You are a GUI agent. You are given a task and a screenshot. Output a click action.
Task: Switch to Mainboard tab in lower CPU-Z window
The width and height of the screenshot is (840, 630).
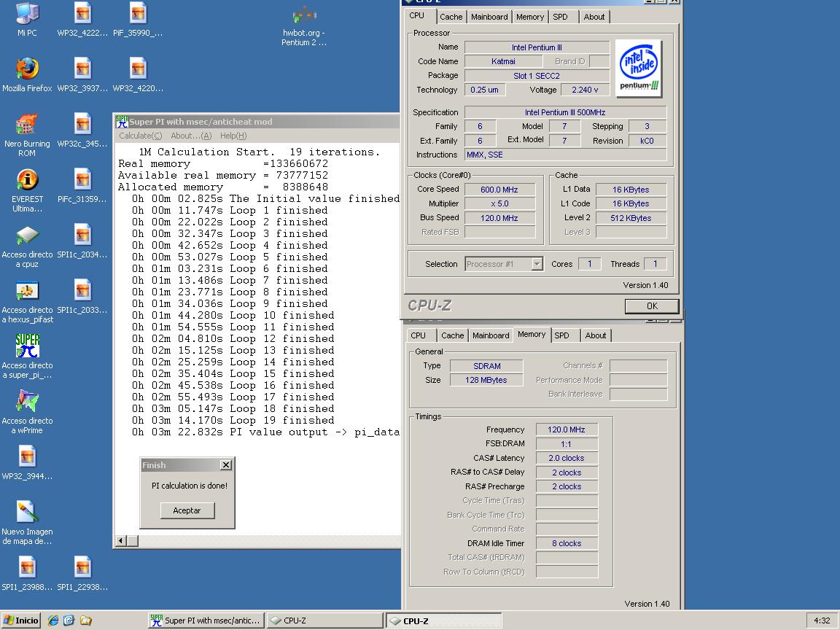(491, 335)
